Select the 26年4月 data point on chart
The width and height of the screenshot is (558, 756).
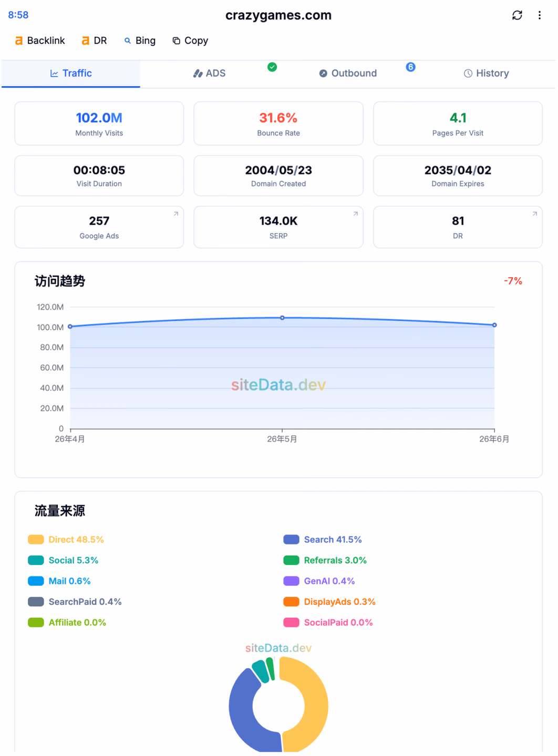click(x=70, y=327)
